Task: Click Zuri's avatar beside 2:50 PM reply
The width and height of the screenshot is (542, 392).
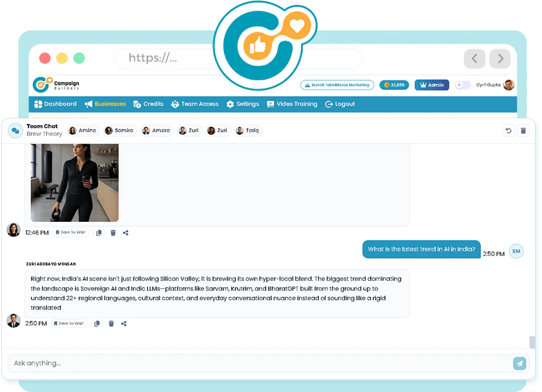Action: tap(13, 321)
